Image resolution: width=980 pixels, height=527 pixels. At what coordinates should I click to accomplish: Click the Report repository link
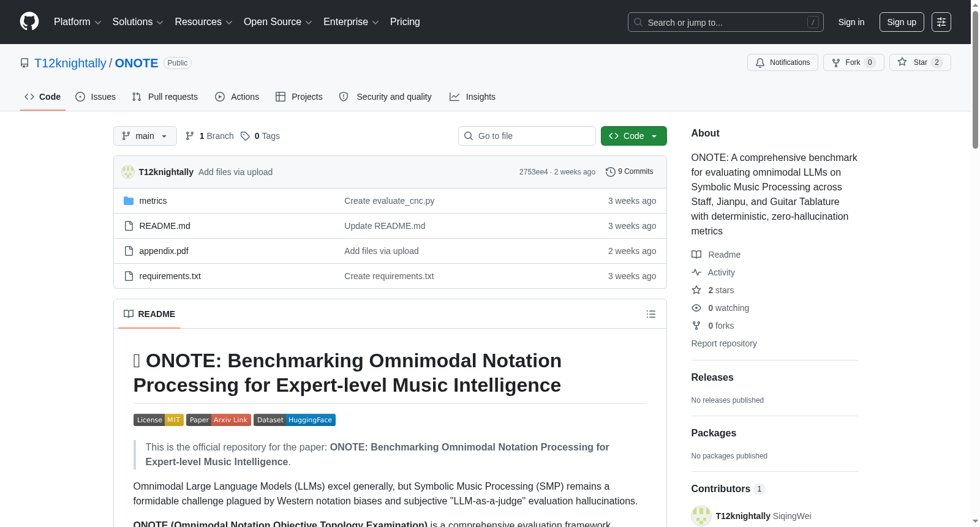click(x=724, y=343)
